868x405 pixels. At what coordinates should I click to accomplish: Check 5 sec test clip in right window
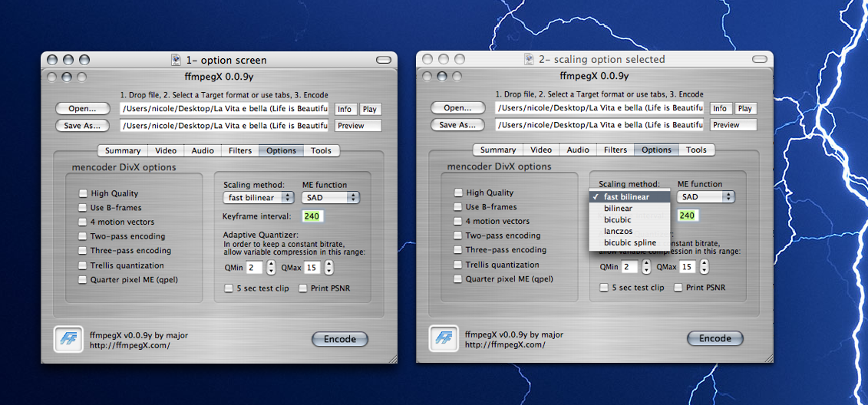coord(604,287)
